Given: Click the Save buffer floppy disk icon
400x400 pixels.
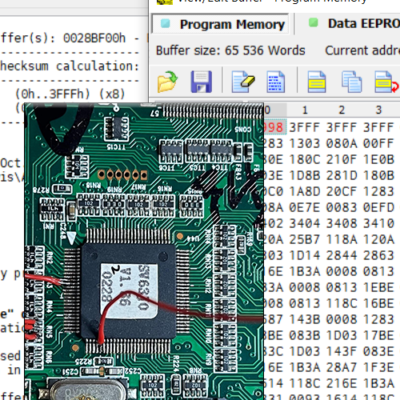Looking at the screenshot, I should tap(201, 82).
